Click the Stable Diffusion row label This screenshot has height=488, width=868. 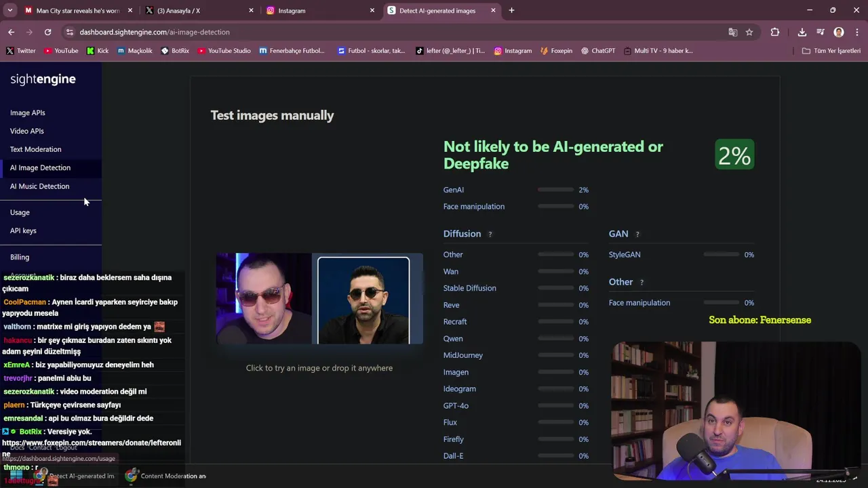tap(469, 288)
